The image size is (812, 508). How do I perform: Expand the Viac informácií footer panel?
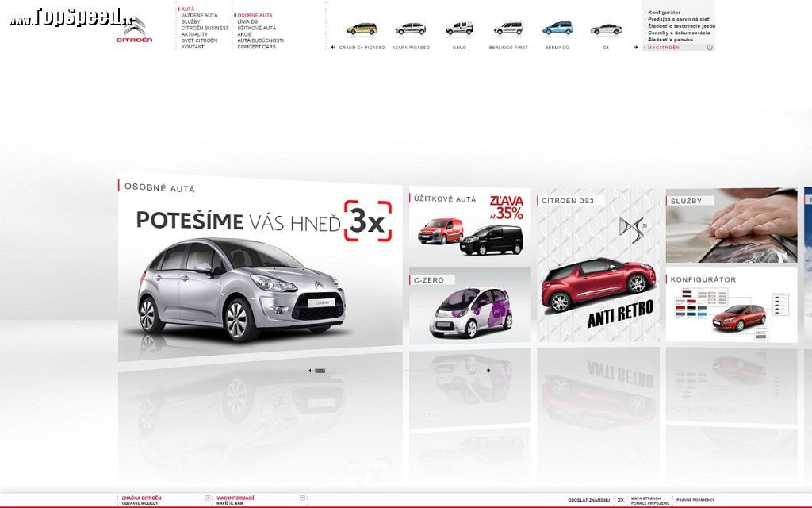tap(302, 498)
